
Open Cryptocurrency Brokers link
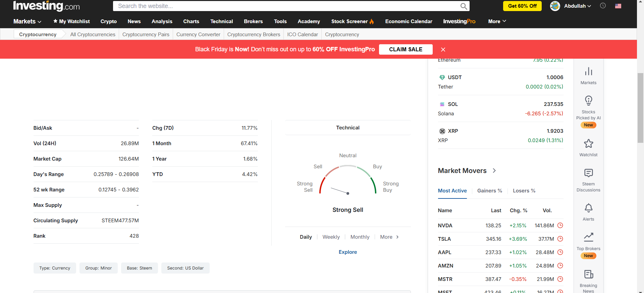(x=254, y=35)
